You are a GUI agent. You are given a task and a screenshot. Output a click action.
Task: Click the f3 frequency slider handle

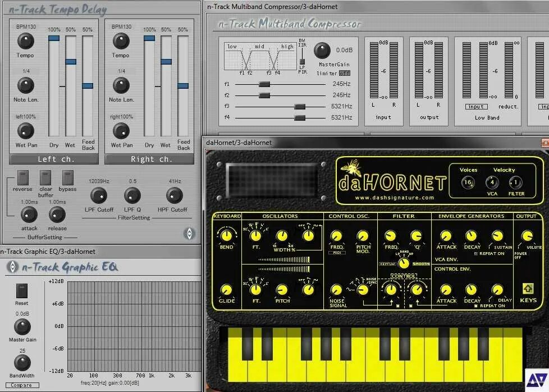[x=300, y=107]
